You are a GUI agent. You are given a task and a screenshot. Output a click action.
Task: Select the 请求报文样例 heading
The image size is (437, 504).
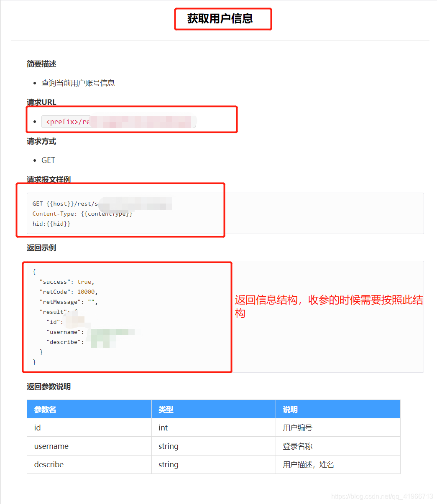click(49, 179)
